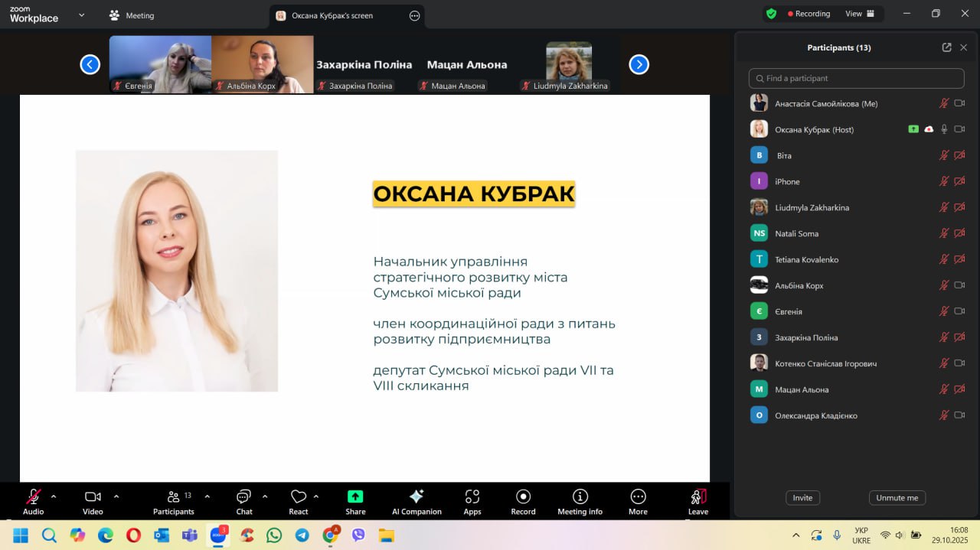
Task: Click the Invite button
Action: click(802, 497)
